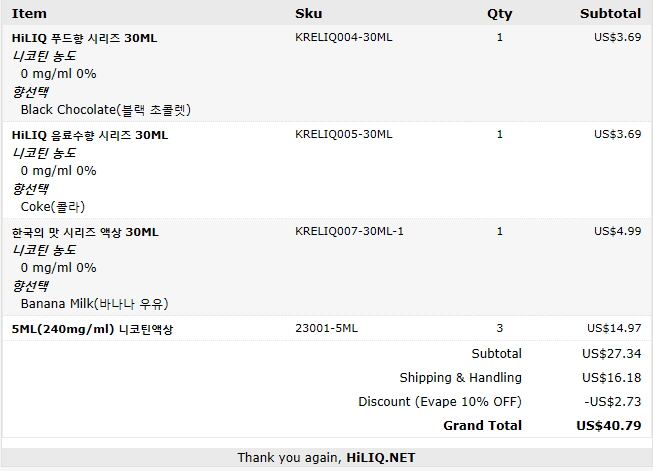Screen dimensions: 653x471
Task: Click the Item column header
Action: pos(29,13)
